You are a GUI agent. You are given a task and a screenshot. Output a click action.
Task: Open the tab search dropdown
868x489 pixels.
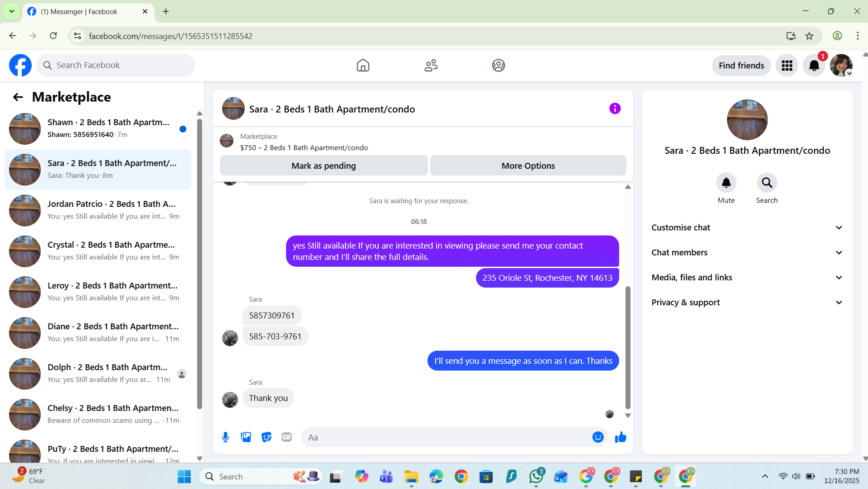[12, 11]
